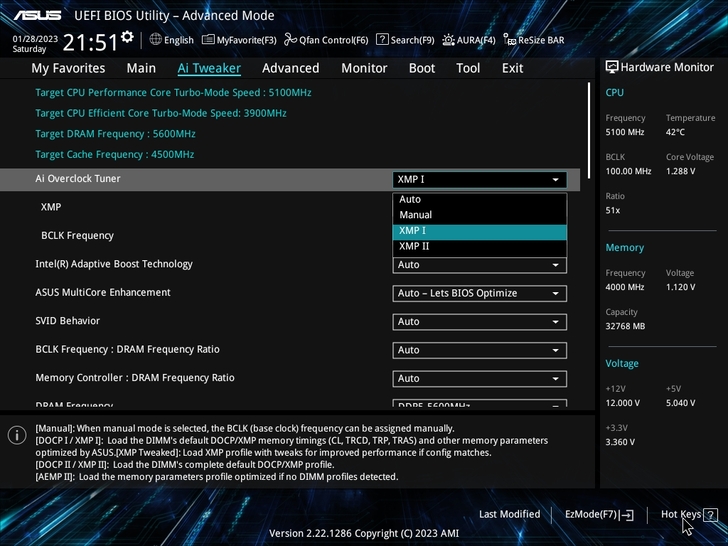The height and width of the screenshot is (546, 728).
Task: Click the Hot Keys question mark icon
Action: (x=711, y=515)
